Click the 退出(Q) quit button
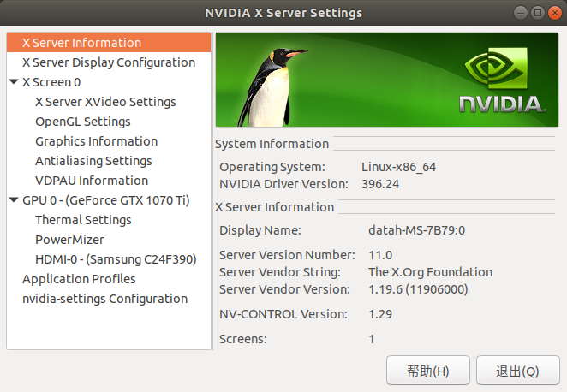The height and width of the screenshot is (392, 567). [517, 371]
